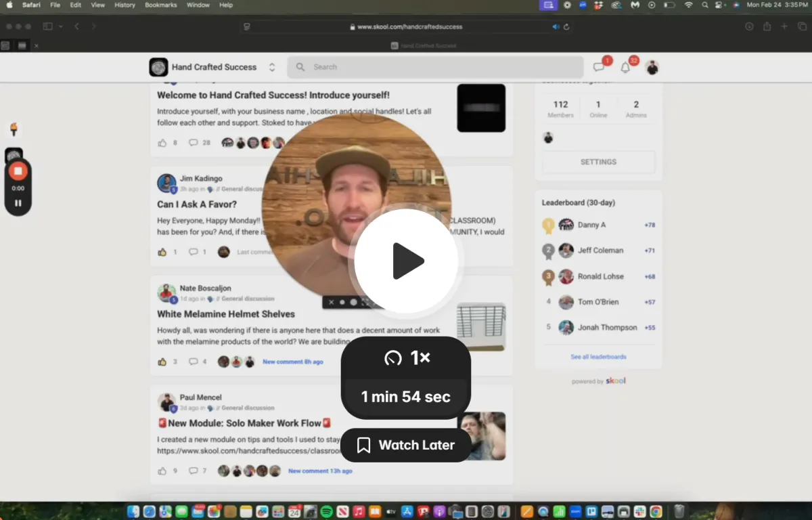Screen dimensions: 812x520
Task: Open the notifications bell icon
Action: coord(626,67)
